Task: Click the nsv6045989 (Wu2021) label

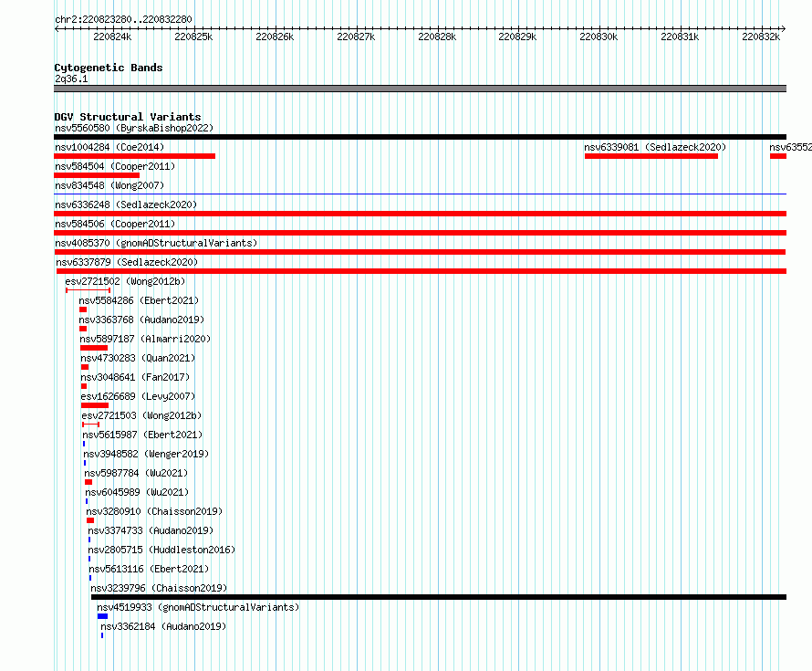Action: click(x=137, y=492)
